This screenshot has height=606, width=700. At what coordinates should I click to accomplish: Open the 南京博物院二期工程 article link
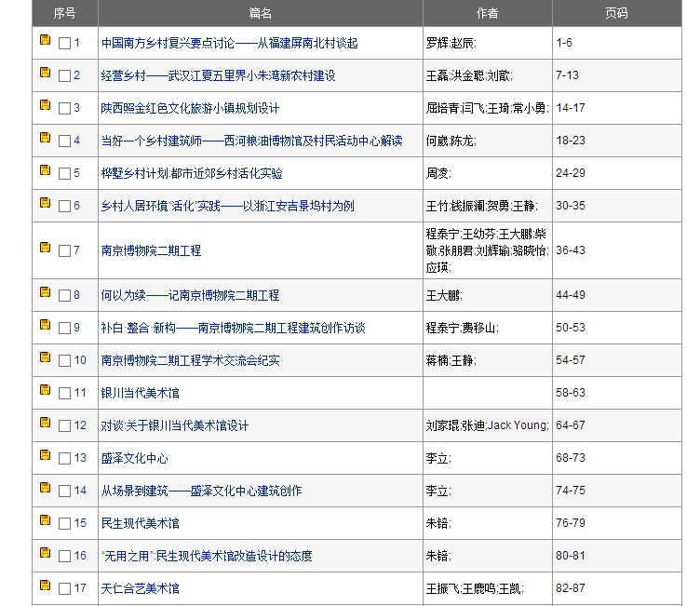click(151, 251)
